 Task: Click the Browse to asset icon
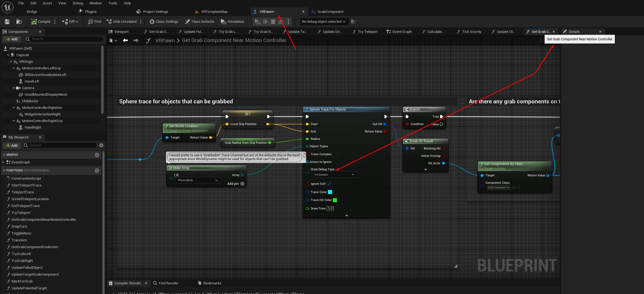click(19, 22)
